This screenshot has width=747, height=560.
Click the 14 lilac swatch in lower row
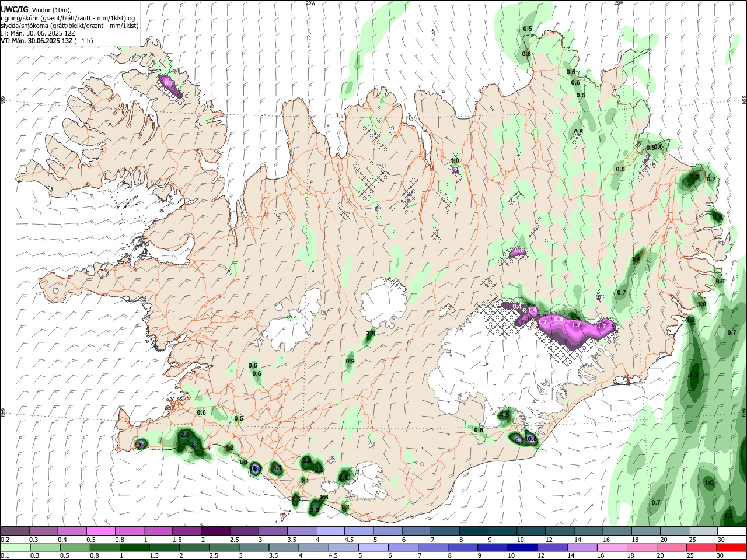pos(582,547)
